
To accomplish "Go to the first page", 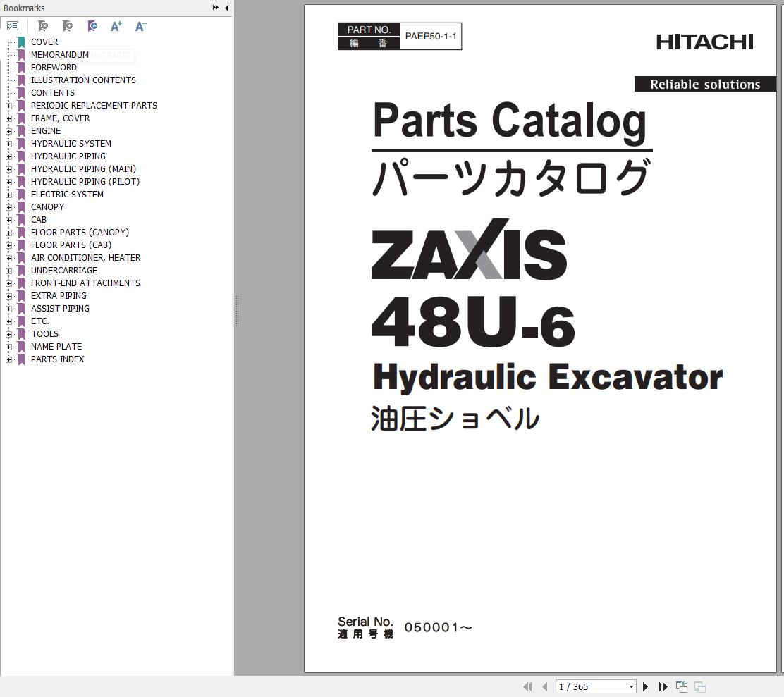I will click(527, 686).
